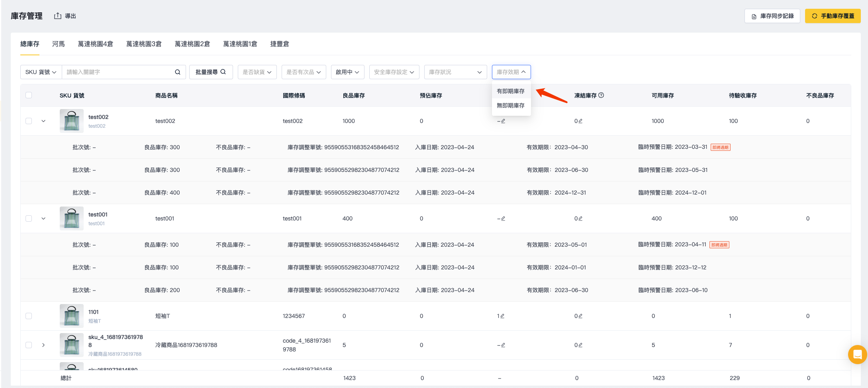Click the 凍結庫存 help question icon
Image resolution: width=868 pixels, height=388 pixels.
click(x=601, y=95)
